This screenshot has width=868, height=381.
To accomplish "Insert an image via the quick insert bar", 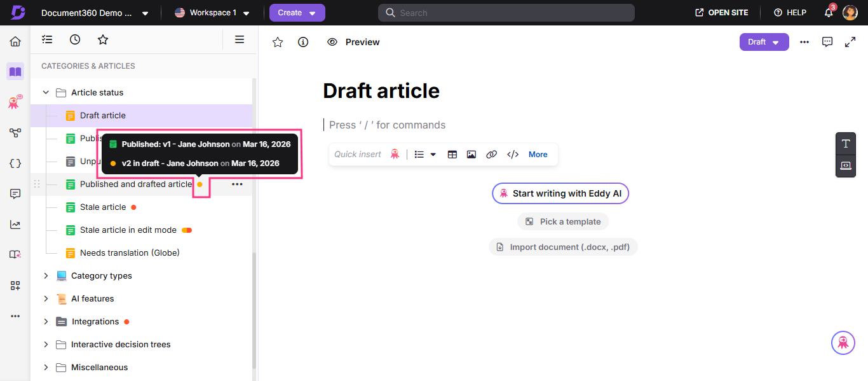I will tap(471, 154).
